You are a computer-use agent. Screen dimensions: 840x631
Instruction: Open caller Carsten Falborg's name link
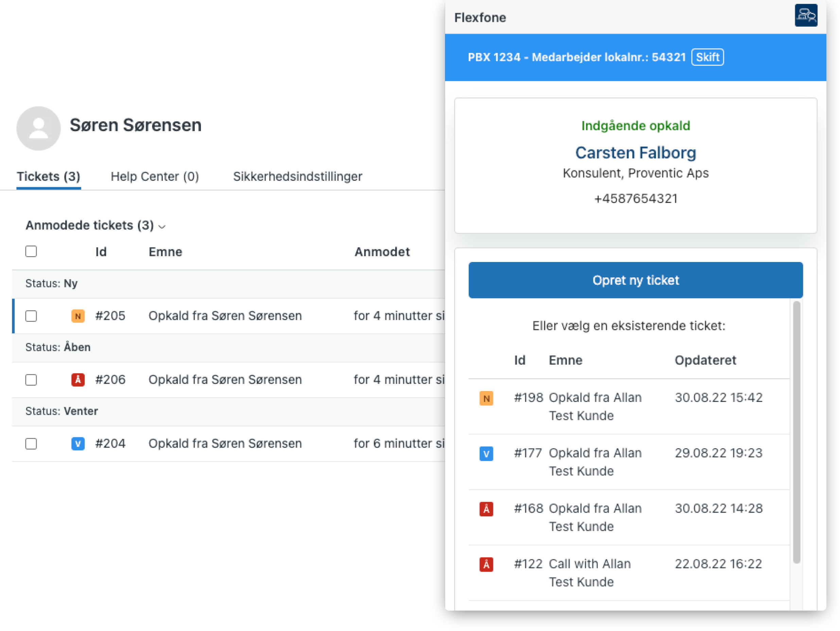click(x=636, y=153)
